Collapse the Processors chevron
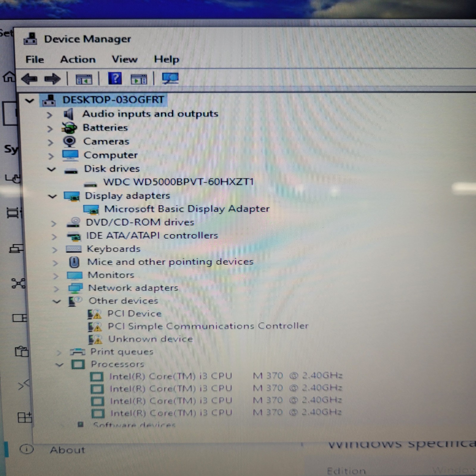Screen dimensions: 476x476 point(59,365)
